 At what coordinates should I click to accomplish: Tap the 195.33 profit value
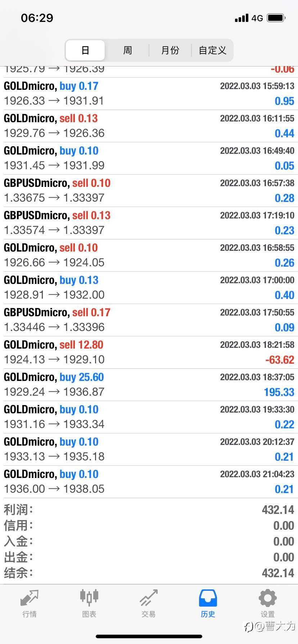(x=279, y=392)
